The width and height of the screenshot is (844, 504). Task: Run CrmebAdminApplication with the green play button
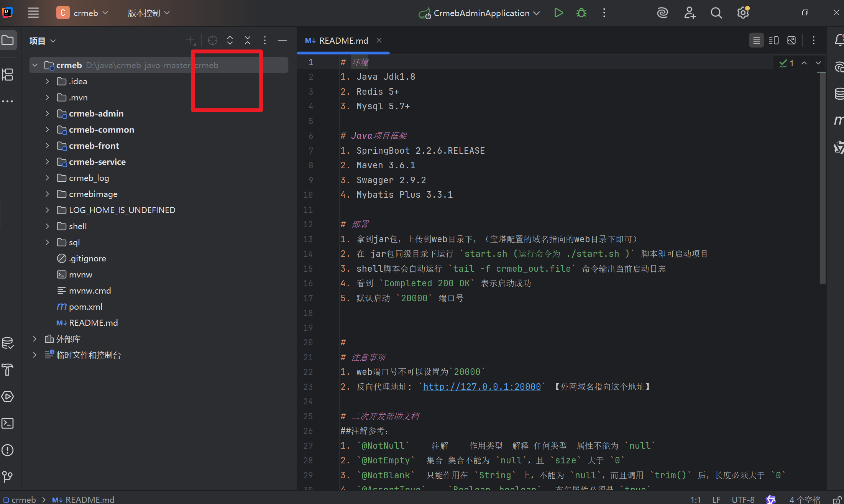(558, 13)
